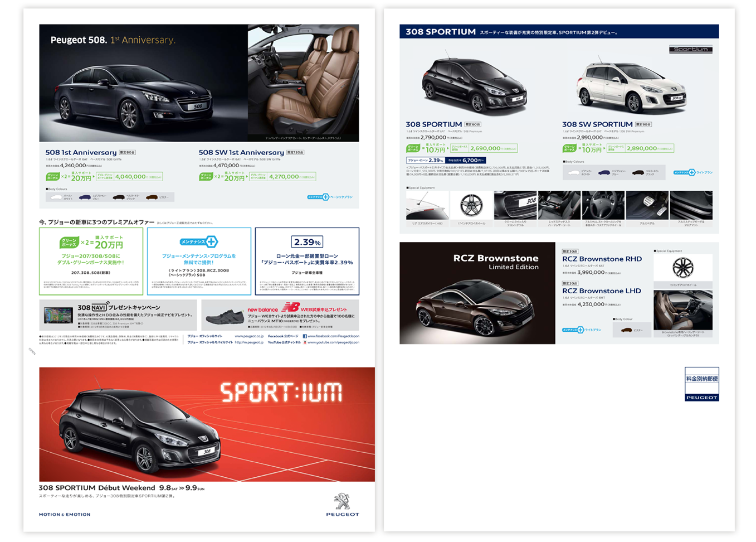
Task: Click the 17-inch alloy wheel thumbnail
Action: [x=471, y=205]
